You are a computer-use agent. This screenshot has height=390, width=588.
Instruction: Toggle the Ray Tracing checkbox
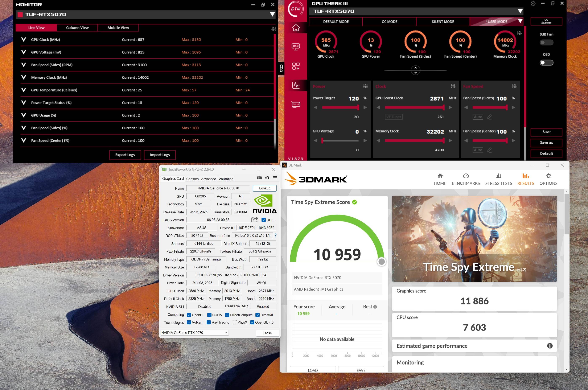pyautogui.click(x=209, y=322)
